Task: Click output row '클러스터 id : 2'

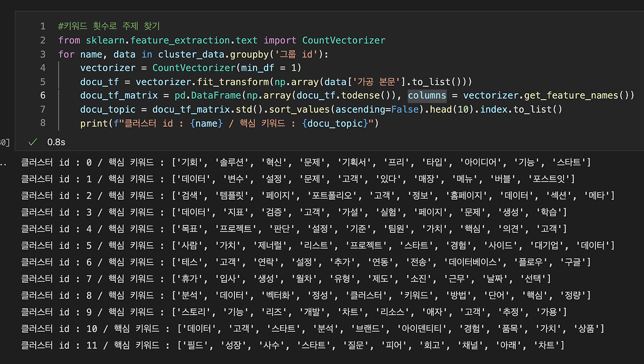Action: tap(317, 195)
